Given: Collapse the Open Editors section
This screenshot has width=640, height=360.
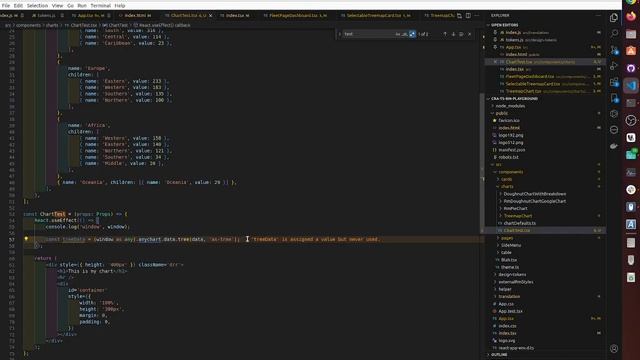Looking at the screenshot, I should (x=504, y=25).
